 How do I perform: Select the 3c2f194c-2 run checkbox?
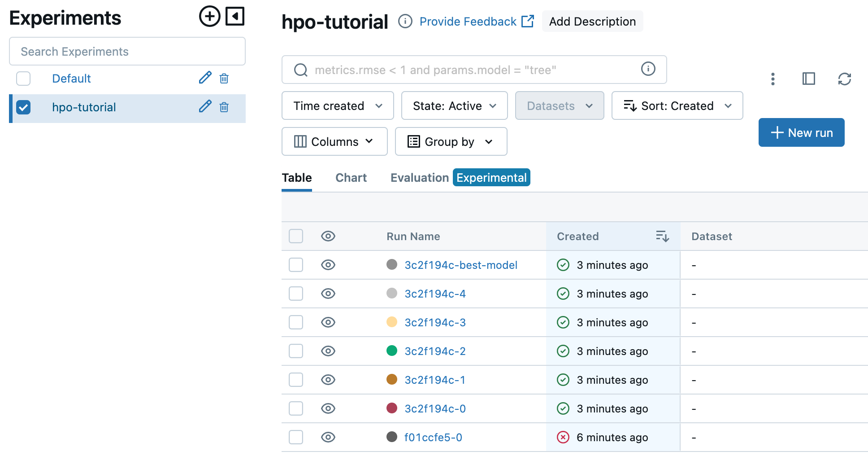296,351
